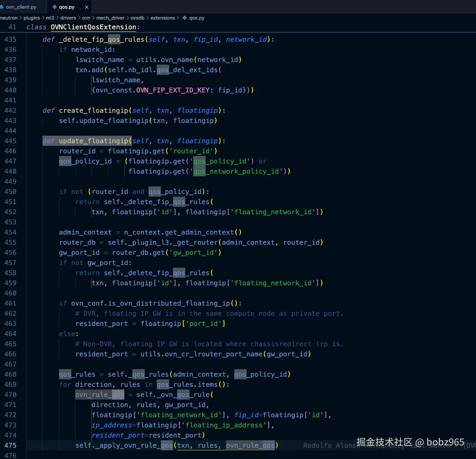Switch to the ovn_client.py tab
This screenshot has height=459, width=476.
(21, 7)
